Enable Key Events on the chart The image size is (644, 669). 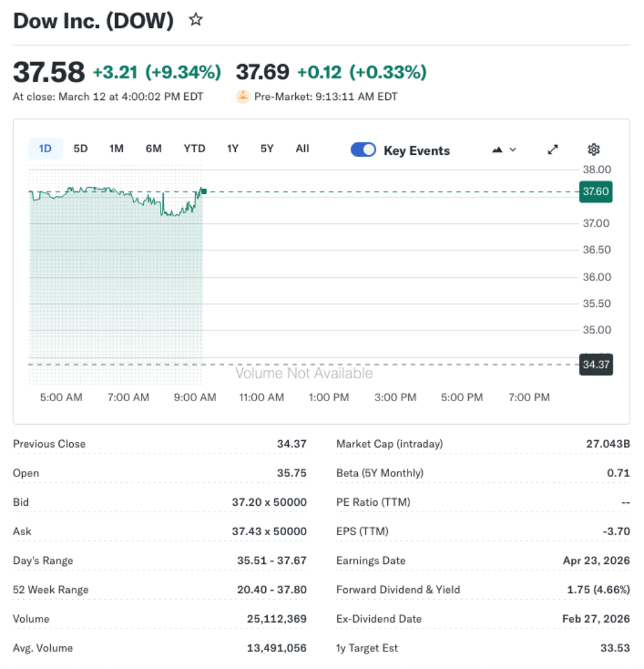pyautogui.click(x=363, y=149)
